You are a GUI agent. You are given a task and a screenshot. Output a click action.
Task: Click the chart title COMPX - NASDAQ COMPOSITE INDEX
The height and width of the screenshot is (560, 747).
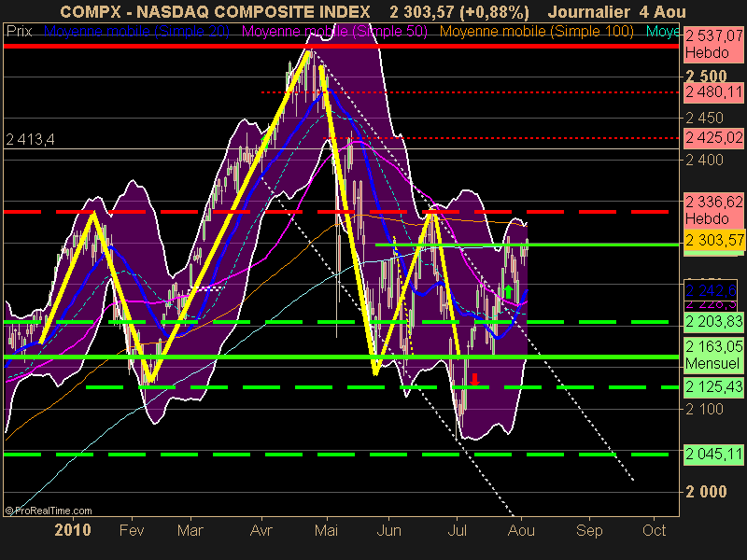pyautogui.click(x=215, y=11)
